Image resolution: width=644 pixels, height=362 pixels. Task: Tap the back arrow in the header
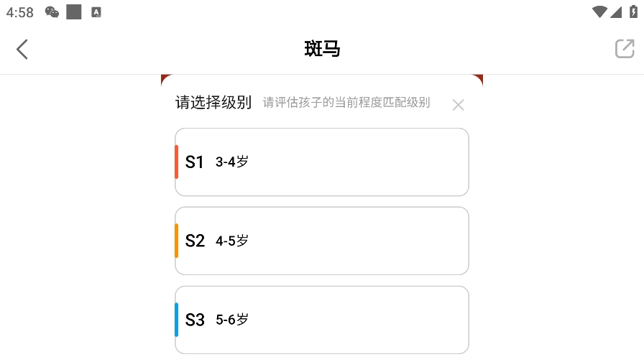[x=22, y=49]
